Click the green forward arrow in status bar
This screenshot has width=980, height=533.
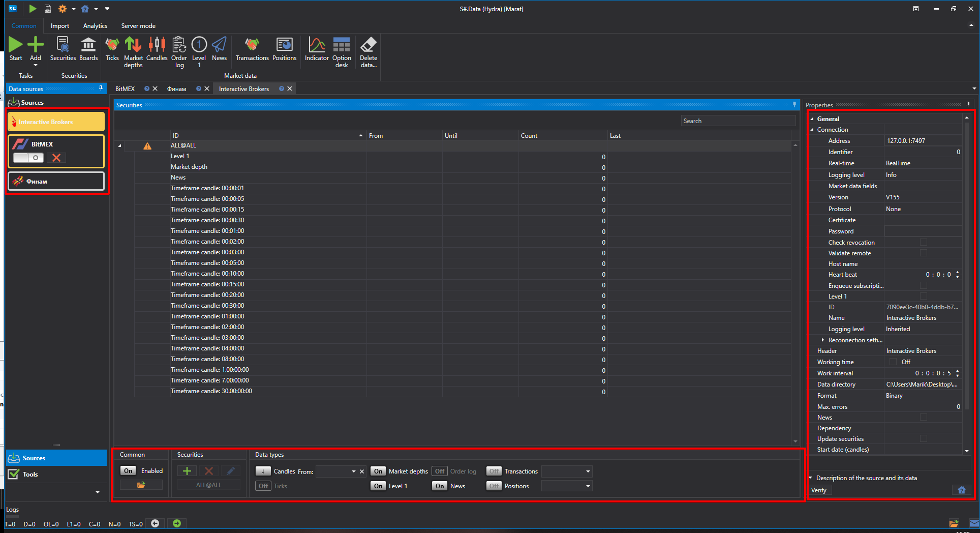177,523
